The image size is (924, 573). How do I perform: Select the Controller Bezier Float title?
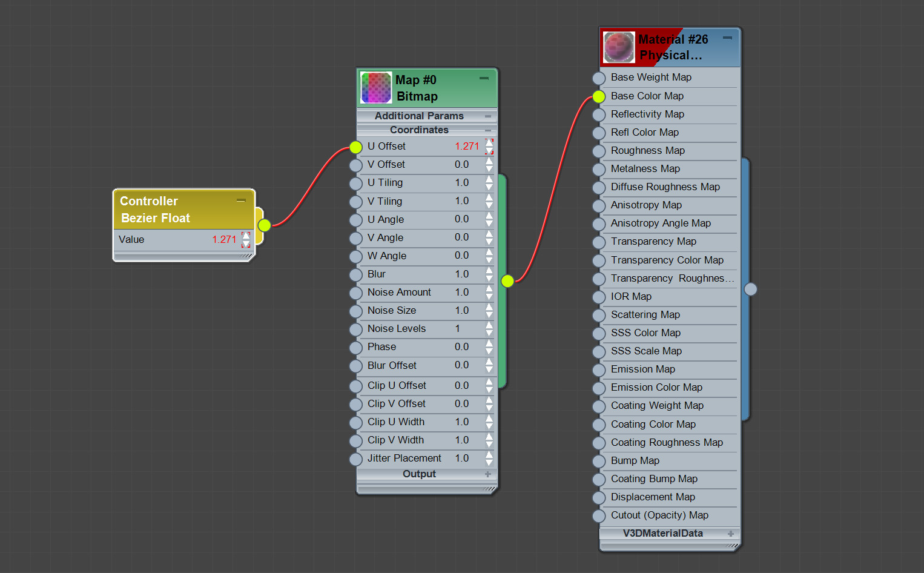point(155,210)
